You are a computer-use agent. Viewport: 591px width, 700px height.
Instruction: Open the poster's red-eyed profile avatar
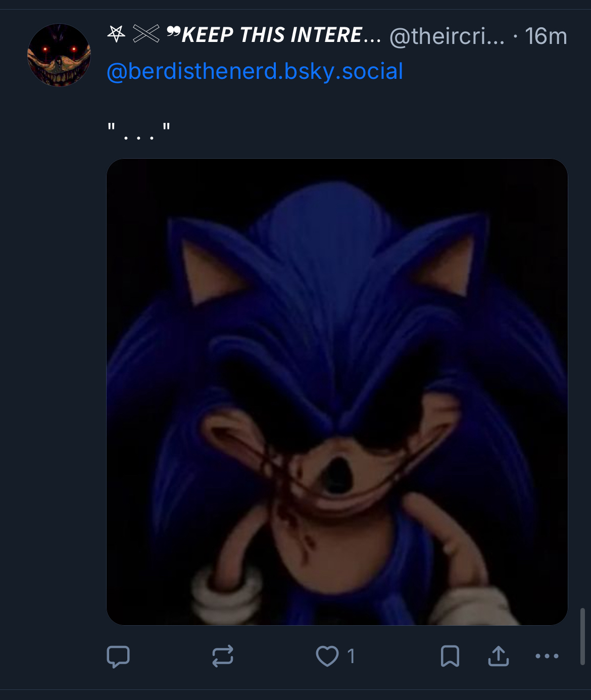pos(59,55)
